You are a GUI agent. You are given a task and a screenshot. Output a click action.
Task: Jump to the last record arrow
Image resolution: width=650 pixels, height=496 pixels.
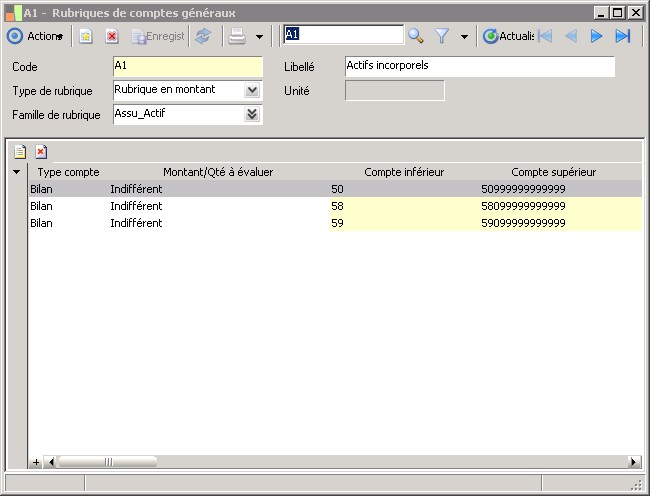click(622, 36)
